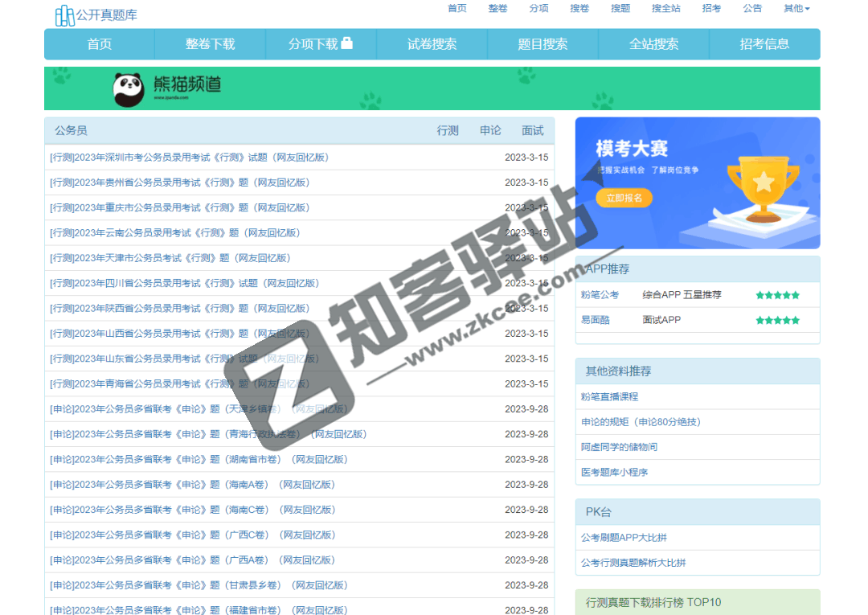Open 2023年深圳市考 行测 exam link
This screenshot has height=615, width=868.
tap(189, 158)
